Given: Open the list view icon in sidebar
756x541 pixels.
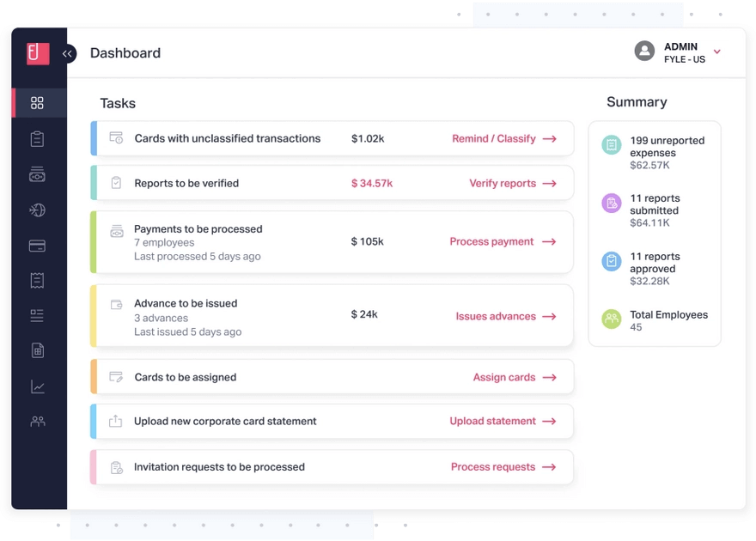Looking at the screenshot, I should (37, 315).
